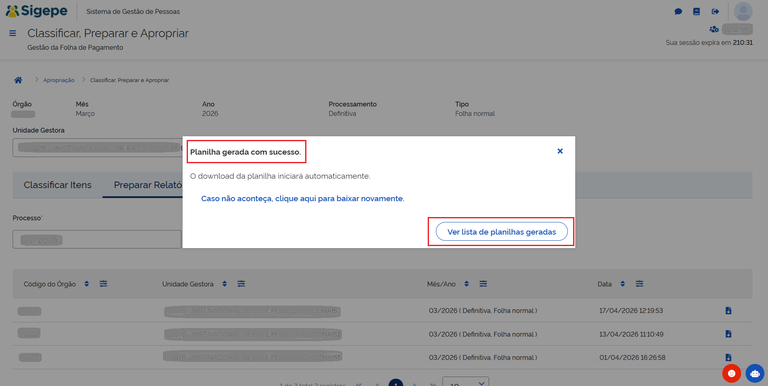Open filter options for Mês/Ano column
This screenshot has width=768, height=386.
pyautogui.click(x=483, y=284)
